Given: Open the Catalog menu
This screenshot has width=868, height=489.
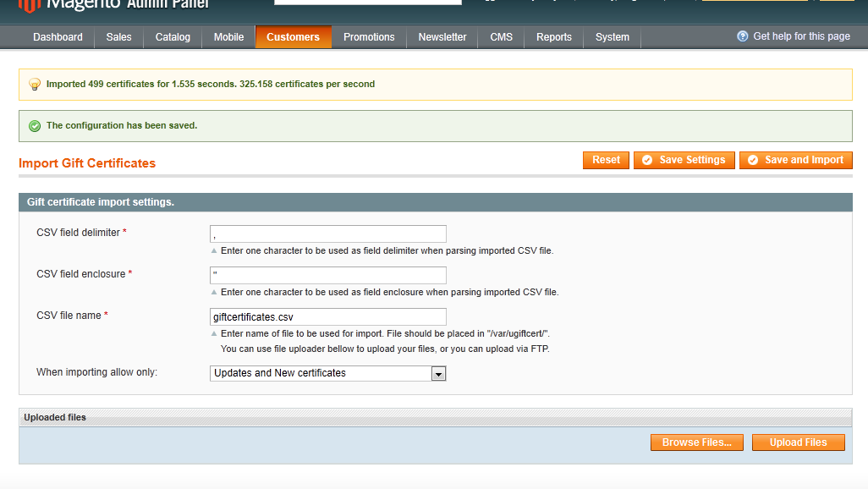Looking at the screenshot, I should [173, 37].
